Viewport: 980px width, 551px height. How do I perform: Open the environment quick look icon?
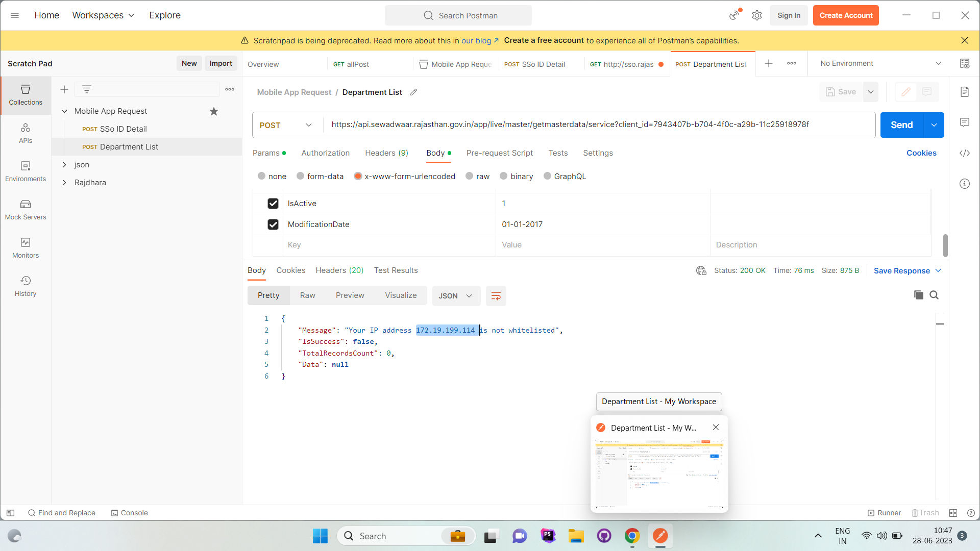(x=965, y=63)
